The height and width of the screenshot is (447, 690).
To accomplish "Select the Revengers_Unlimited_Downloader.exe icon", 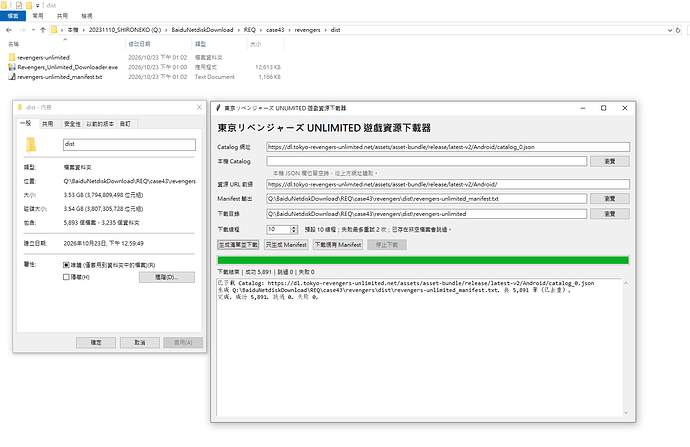I will (x=12, y=67).
